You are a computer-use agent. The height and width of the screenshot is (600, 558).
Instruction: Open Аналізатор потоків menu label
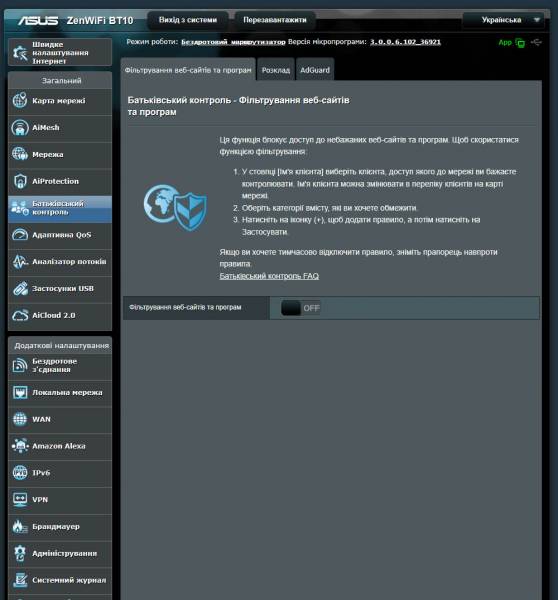69,262
